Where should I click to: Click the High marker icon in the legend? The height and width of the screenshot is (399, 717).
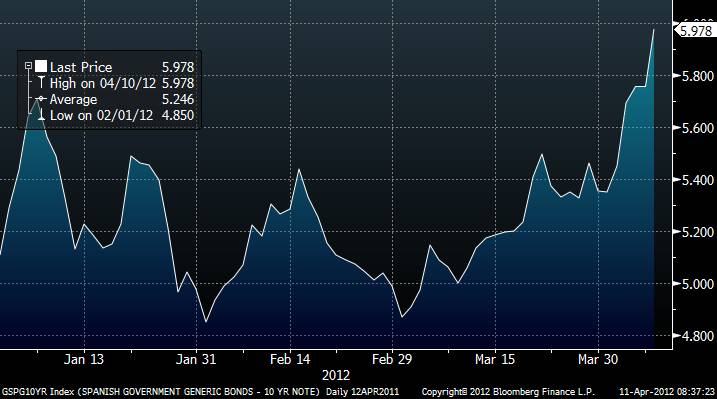click(41, 83)
